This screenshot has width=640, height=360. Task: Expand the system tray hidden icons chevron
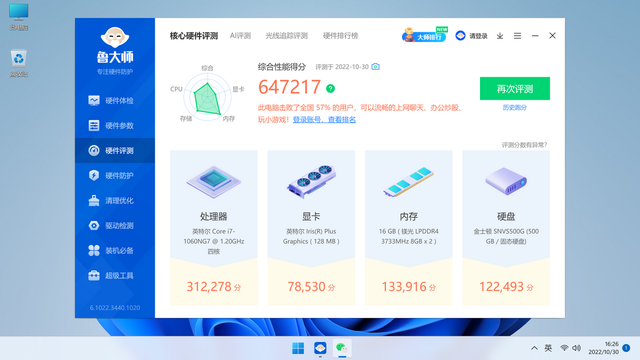534,348
